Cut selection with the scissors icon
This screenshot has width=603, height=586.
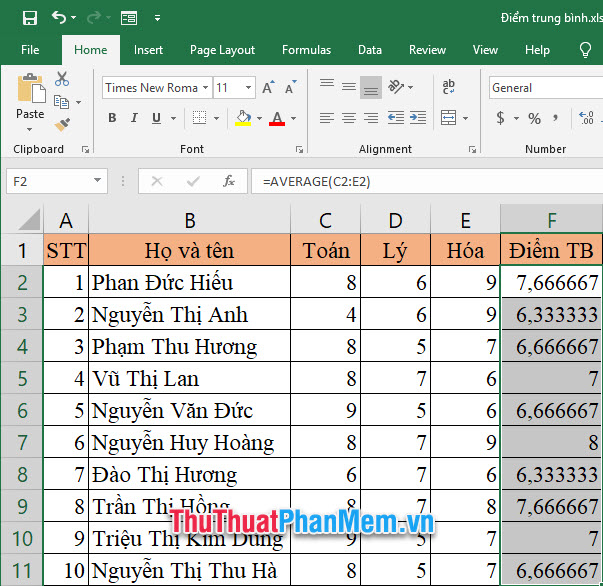click(x=62, y=79)
